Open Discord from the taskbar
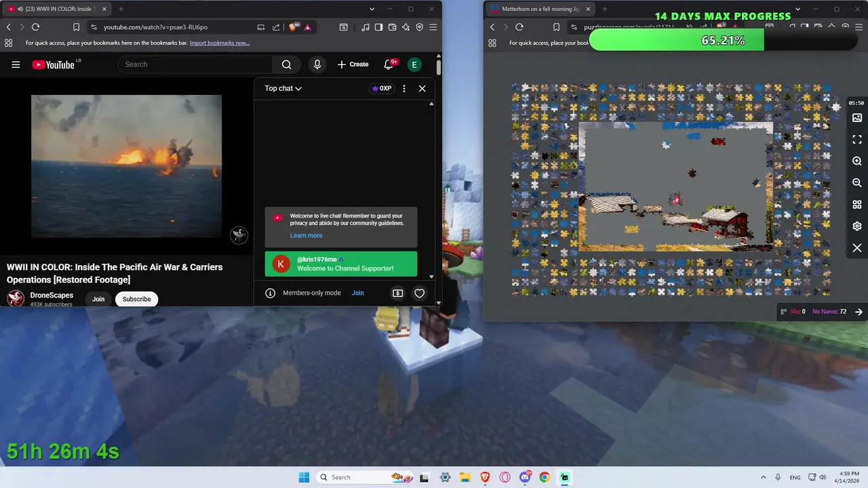 click(x=525, y=477)
